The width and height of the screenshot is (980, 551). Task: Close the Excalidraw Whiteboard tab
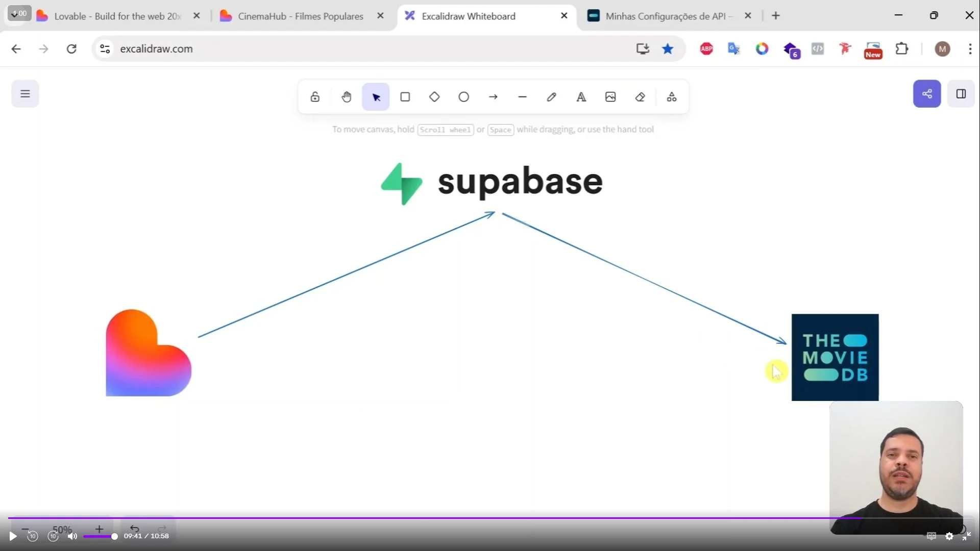click(x=564, y=16)
